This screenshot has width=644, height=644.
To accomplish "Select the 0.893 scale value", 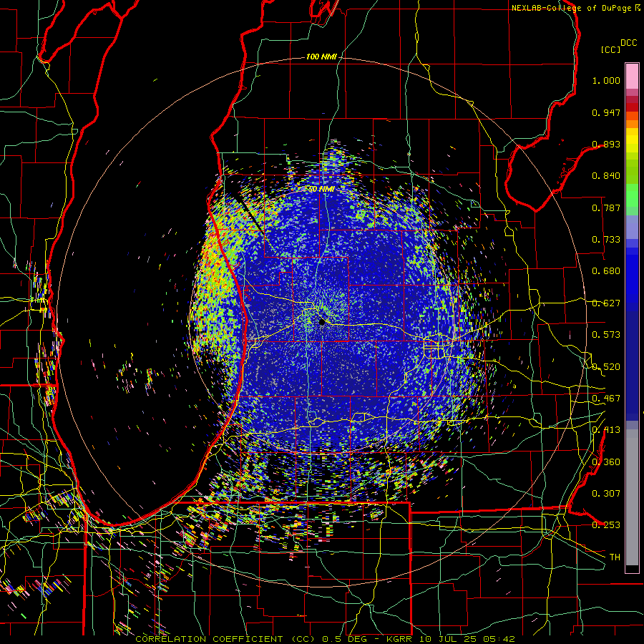I will pos(606,144).
